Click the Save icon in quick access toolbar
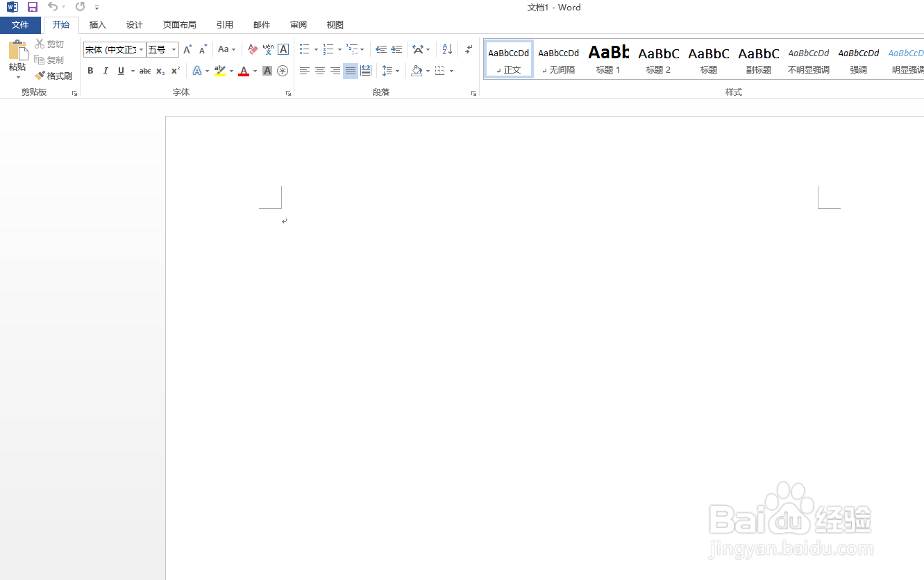 (33, 7)
